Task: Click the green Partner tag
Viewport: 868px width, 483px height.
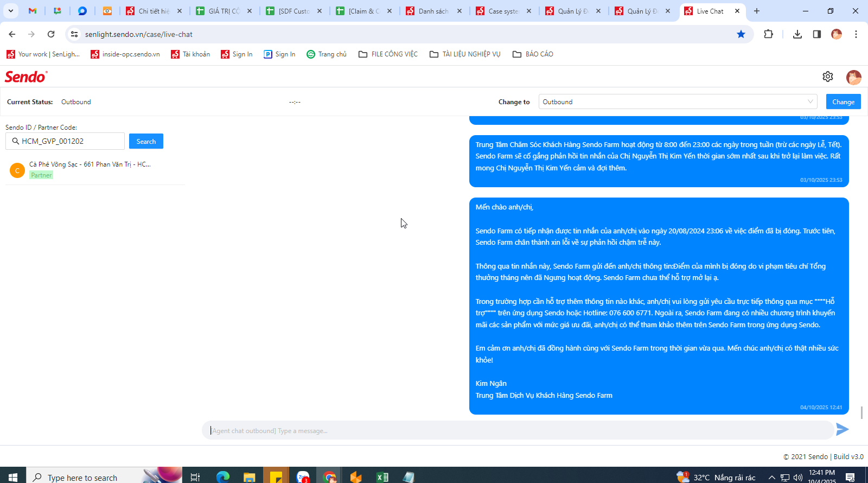Action: [41, 175]
